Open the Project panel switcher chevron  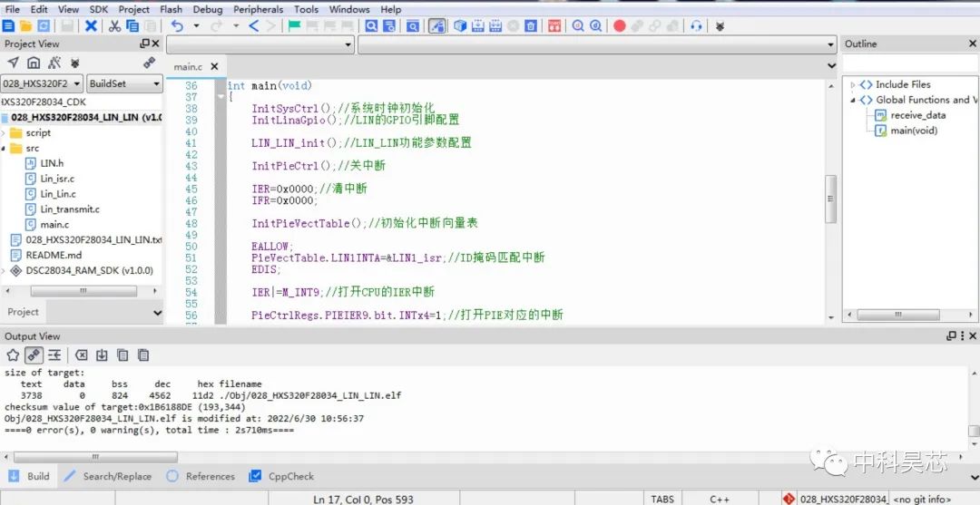[x=157, y=312]
